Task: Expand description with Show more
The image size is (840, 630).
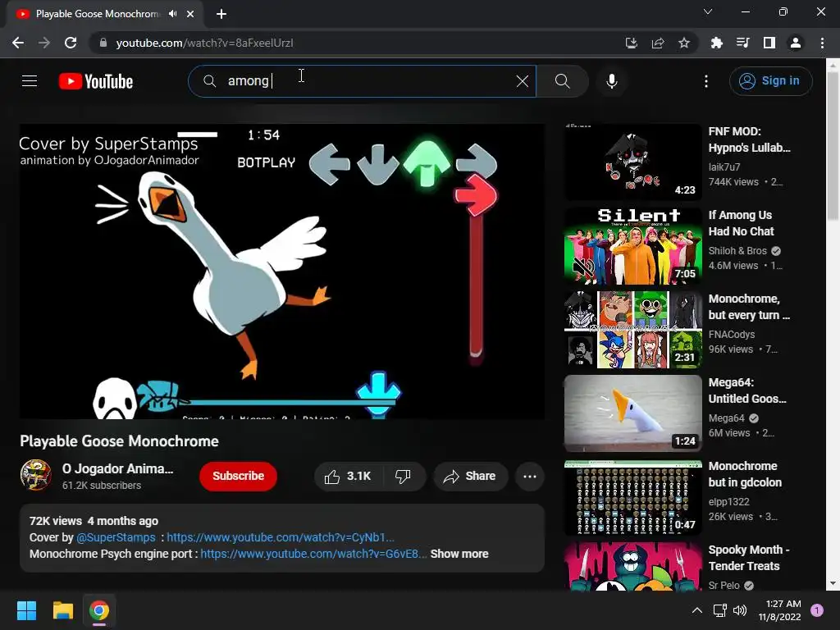Action: point(459,554)
